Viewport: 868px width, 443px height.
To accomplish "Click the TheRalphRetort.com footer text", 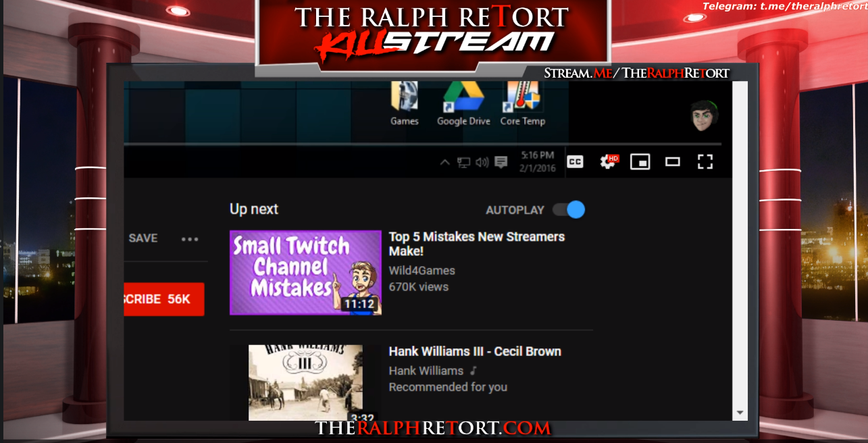I will [x=433, y=427].
